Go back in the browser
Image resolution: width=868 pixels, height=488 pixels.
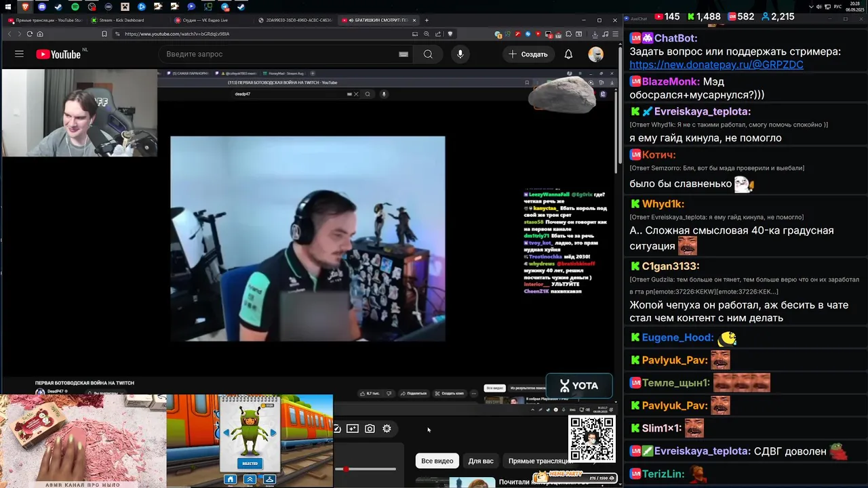9,34
